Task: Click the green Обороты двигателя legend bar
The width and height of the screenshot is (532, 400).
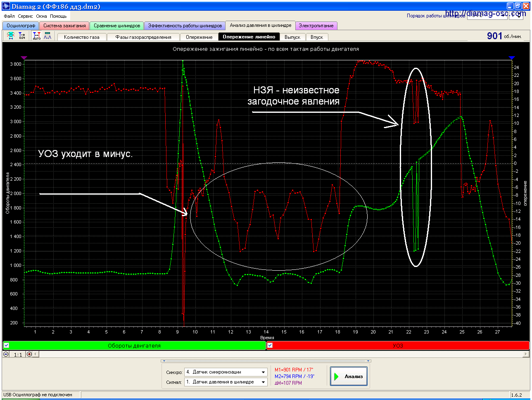Action: coord(134,345)
